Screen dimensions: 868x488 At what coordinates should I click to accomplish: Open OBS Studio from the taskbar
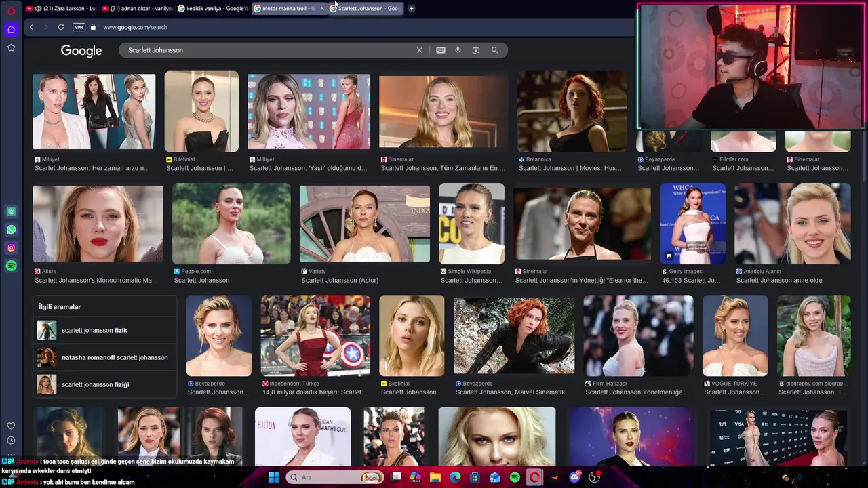(x=595, y=477)
